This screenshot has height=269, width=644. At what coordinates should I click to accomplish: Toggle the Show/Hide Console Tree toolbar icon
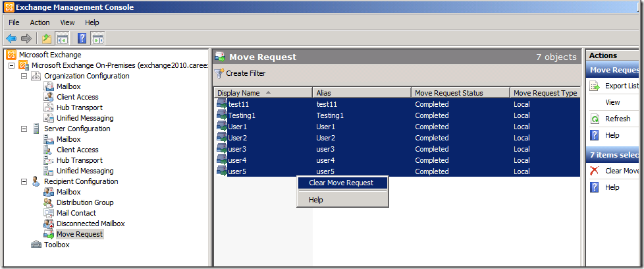tap(62, 39)
